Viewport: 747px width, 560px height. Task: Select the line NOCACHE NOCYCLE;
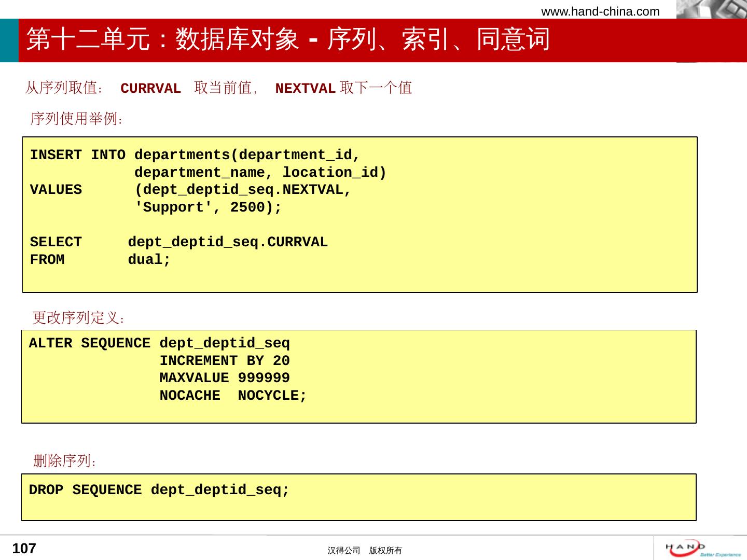(233, 396)
